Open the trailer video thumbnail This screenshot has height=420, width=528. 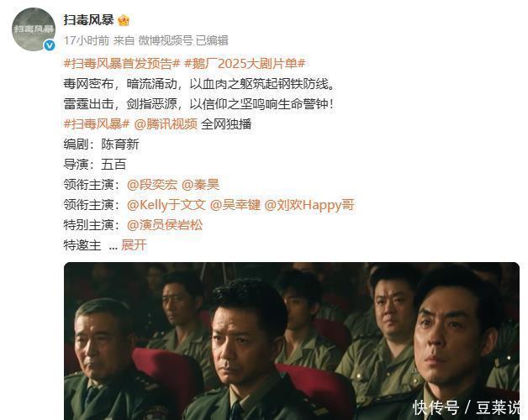pyautogui.click(x=292, y=341)
